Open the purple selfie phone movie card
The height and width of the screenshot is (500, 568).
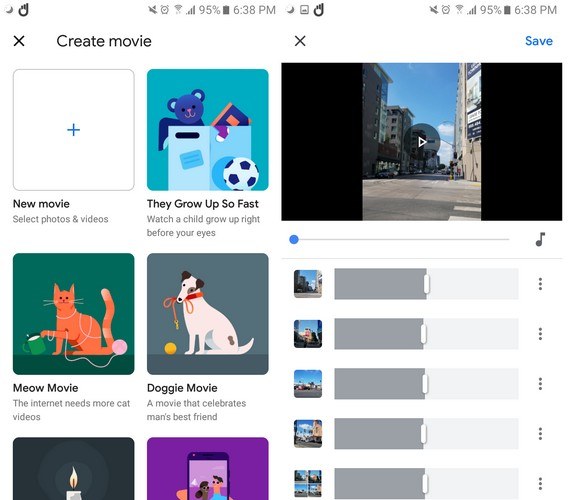(x=208, y=468)
